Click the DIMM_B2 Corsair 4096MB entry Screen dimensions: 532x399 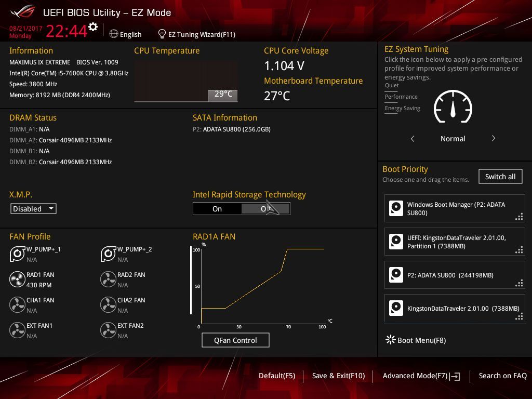(x=60, y=162)
